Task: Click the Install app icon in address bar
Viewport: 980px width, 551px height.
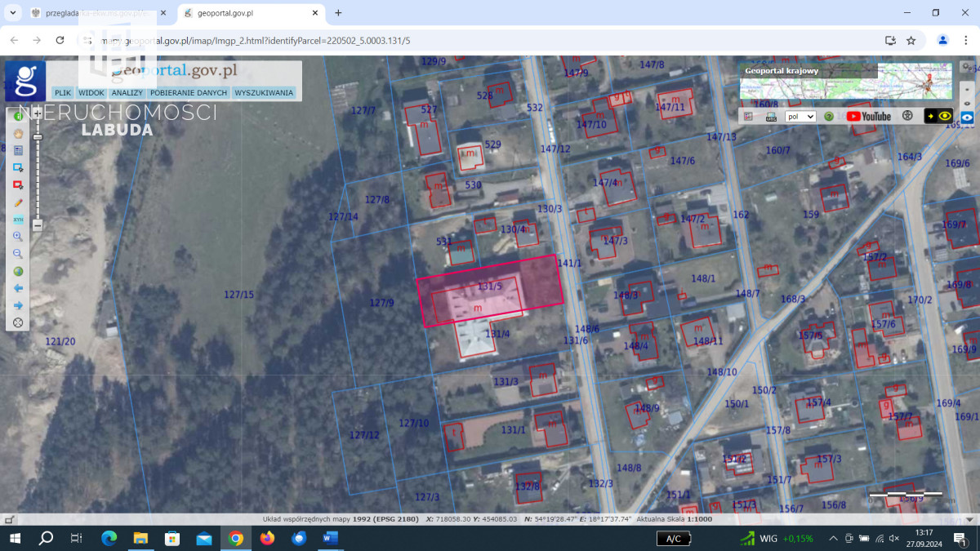Action: point(890,40)
